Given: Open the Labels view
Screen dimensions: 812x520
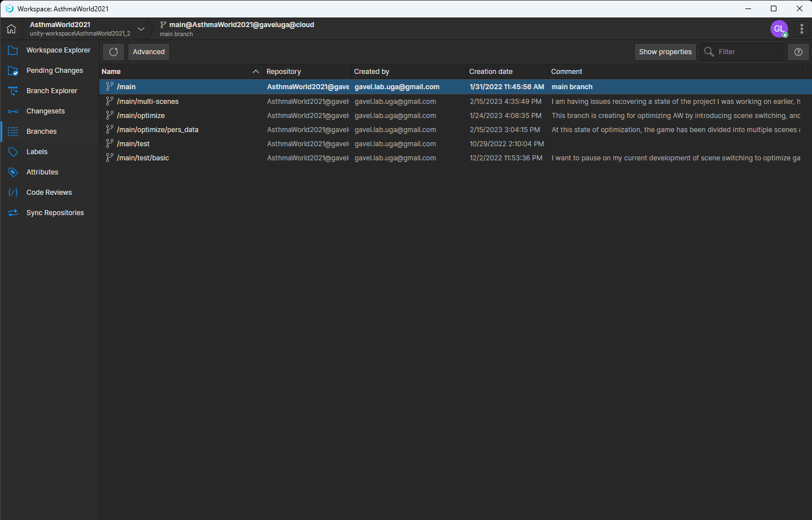Looking at the screenshot, I should pos(37,151).
